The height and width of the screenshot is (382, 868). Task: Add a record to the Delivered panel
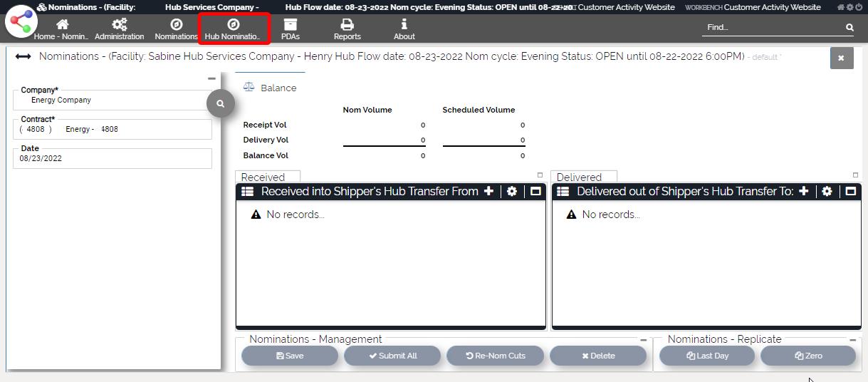coord(803,191)
